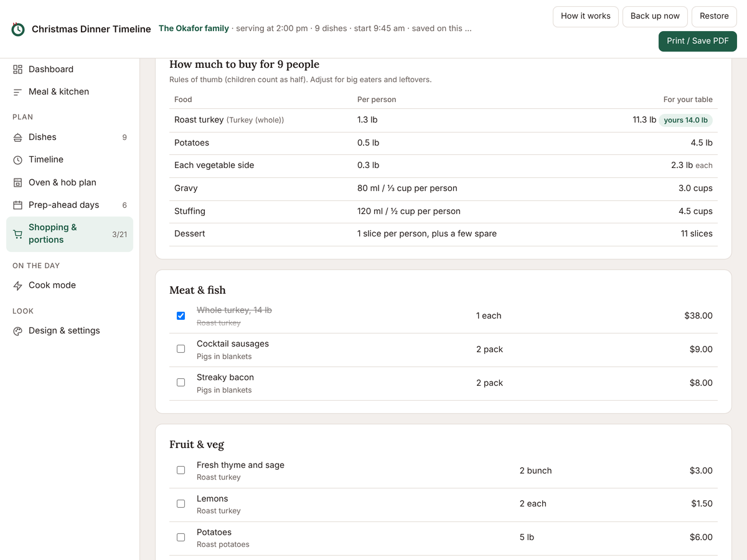Check the Lemons checkbox
Viewport: 747px width, 560px height.
(181, 504)
